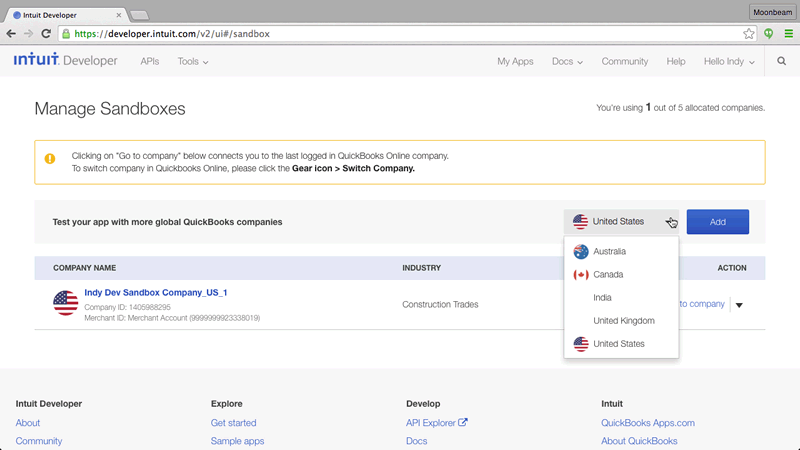Image resolution: width=800 pixels, height=450 pixels.
Task: Open the search magnifier icon
Action: (x=782, y=61)
